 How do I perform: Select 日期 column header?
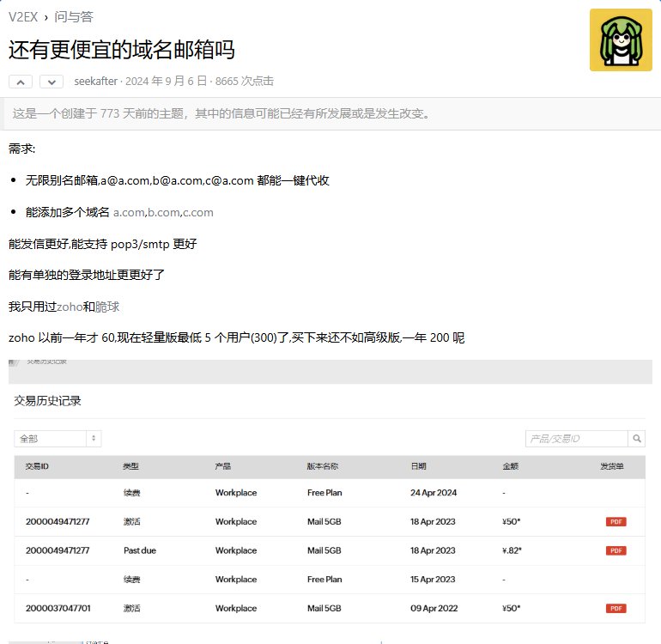[418, 466]
